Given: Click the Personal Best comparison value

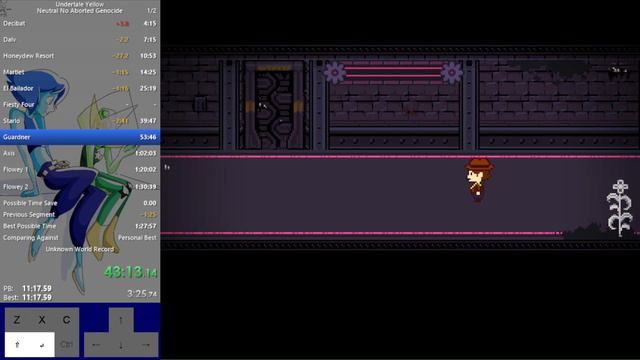Looking at the screenshot, I should (x=137, y=238).
